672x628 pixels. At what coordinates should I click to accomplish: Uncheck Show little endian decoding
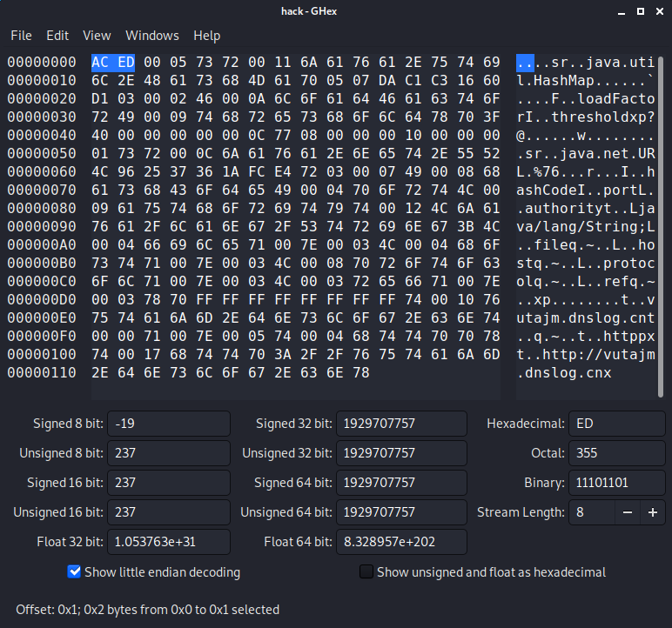coord(75,572)
